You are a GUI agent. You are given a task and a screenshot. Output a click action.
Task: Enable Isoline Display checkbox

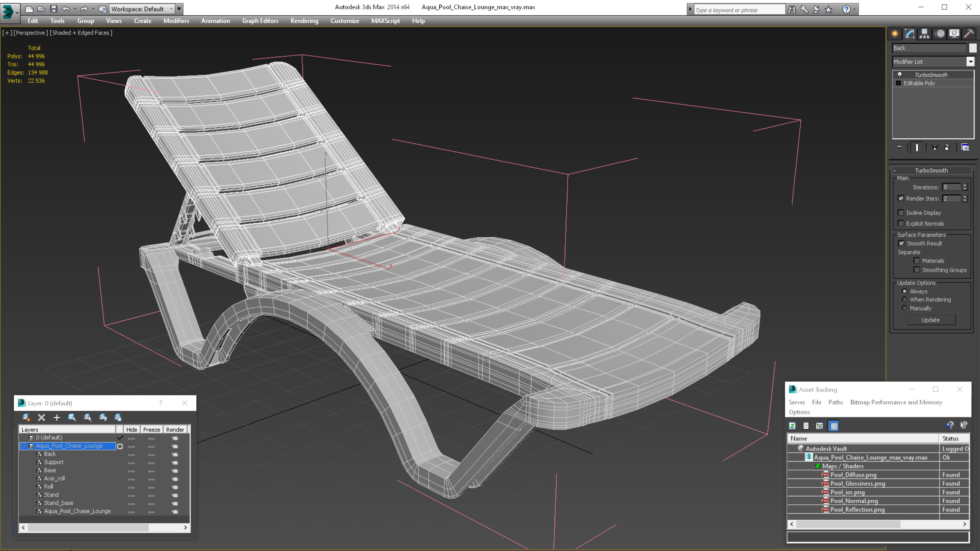pos(900,213)
